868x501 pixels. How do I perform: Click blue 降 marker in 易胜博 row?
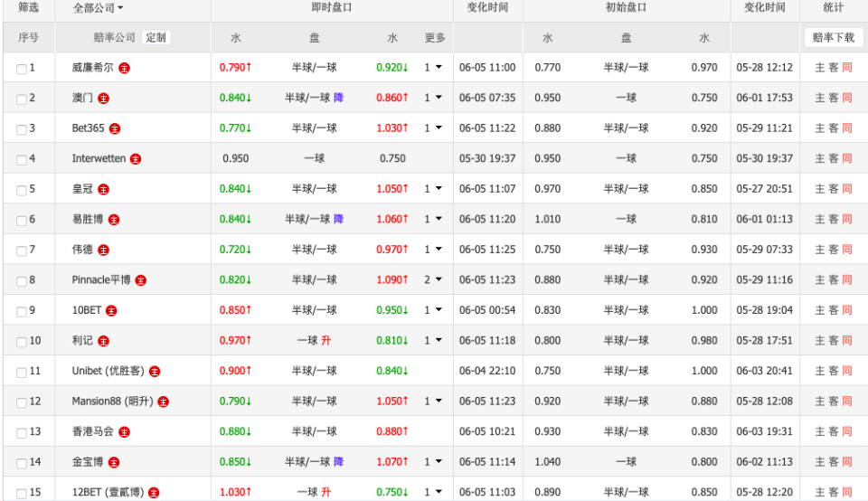(x=338, y=219)
